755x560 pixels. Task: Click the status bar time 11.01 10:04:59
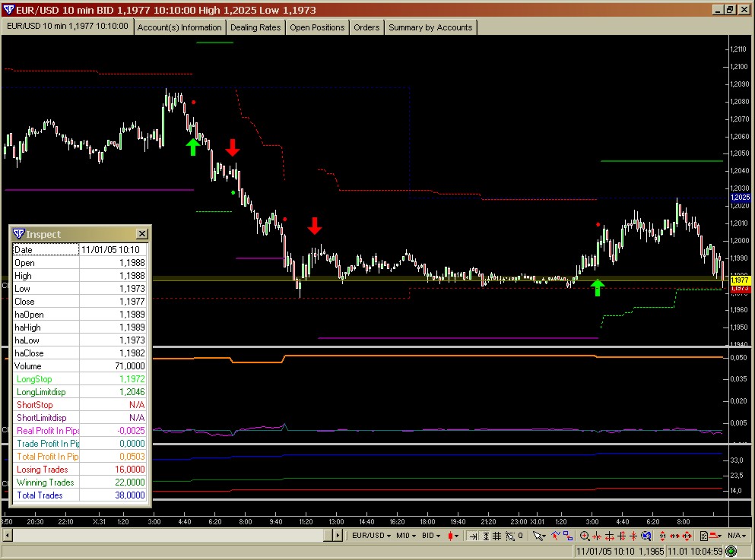click(695, 552)
